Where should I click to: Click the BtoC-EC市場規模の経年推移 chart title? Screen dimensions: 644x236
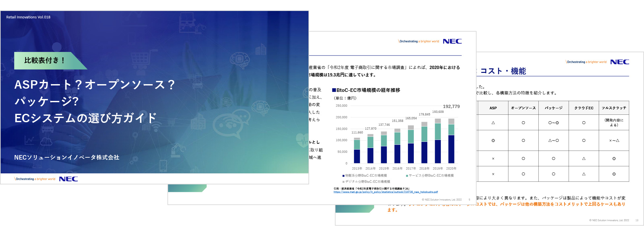366,90
